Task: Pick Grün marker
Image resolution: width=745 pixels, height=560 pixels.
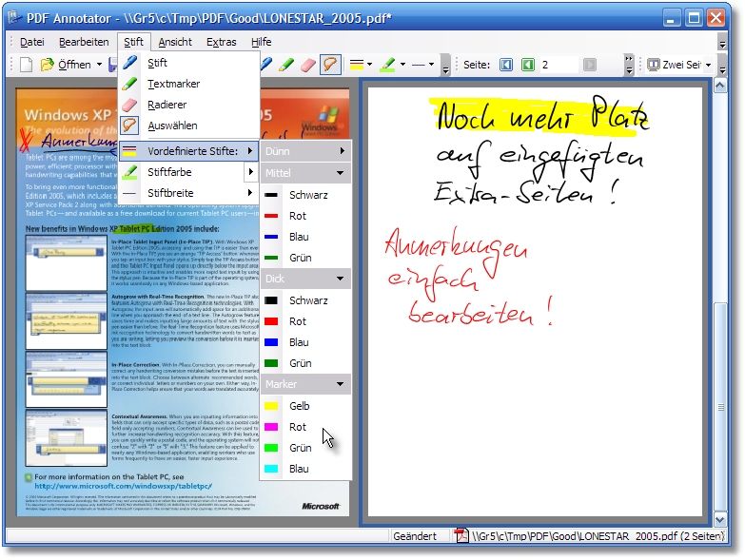Action: 306,448
